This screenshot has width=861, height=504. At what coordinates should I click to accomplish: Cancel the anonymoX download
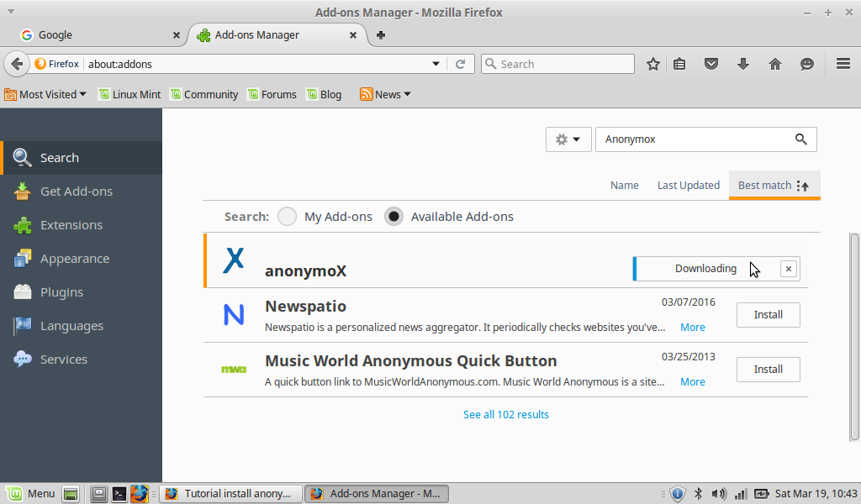click(789, 269)
